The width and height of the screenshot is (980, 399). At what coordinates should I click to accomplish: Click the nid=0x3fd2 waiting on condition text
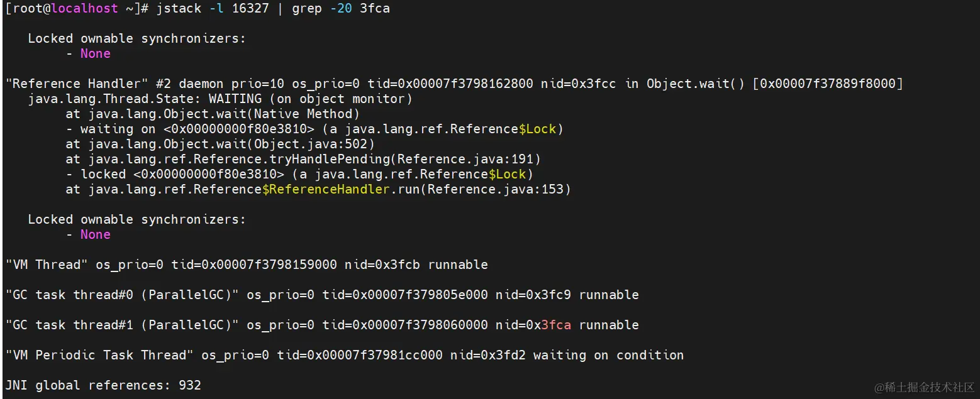pyautogui.click(x=567, y=355)
